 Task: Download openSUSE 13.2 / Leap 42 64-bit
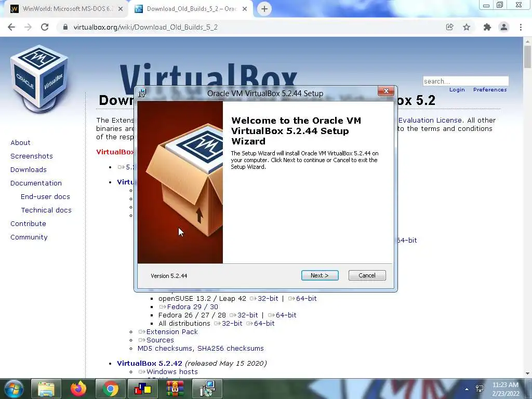[306, 299]
